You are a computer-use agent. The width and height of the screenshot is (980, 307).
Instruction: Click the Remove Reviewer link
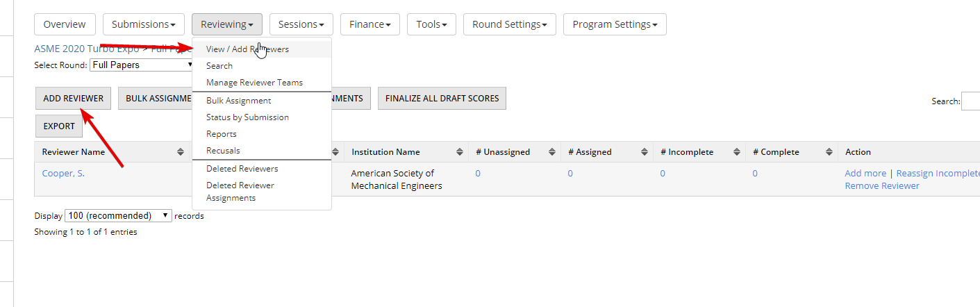(x=882, y=186)
